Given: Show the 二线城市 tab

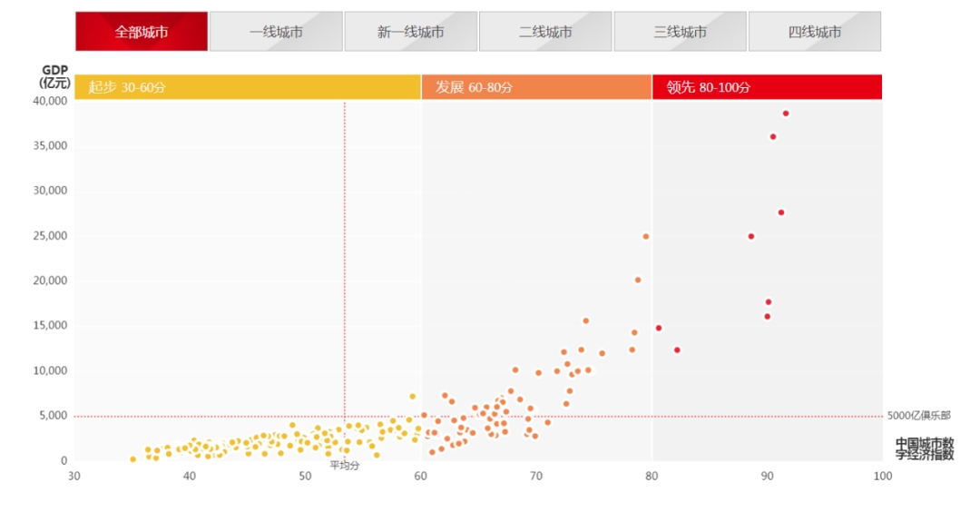Looking at the screenshot, I should pos(545,32).
